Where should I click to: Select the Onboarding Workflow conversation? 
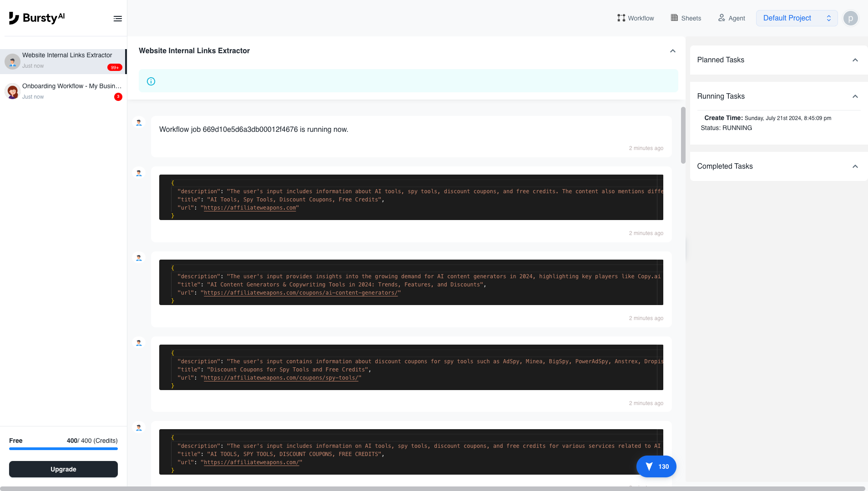[64, 91]
